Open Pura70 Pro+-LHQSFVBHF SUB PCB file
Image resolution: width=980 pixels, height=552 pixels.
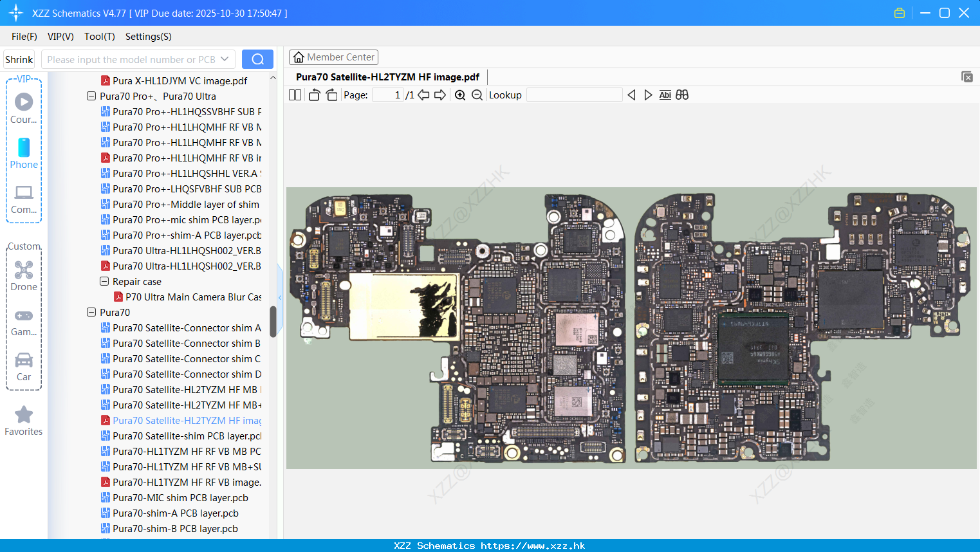(181, 189)
